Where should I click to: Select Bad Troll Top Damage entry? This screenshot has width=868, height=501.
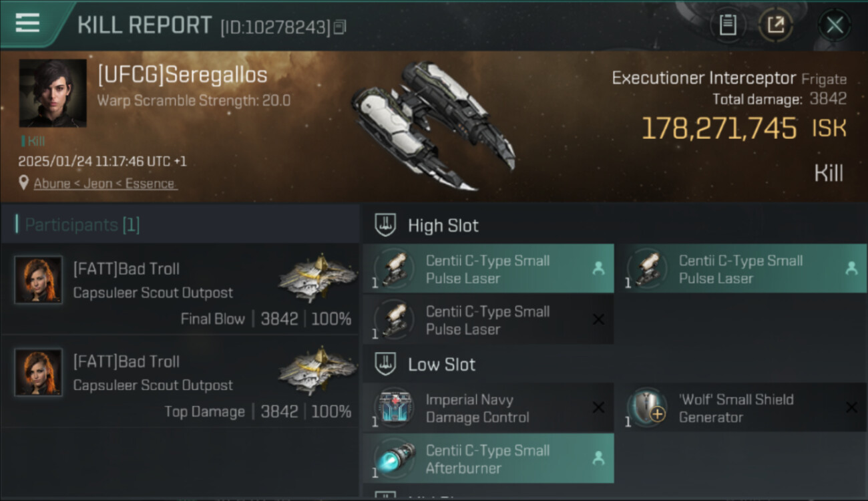(x=180, y=381)
